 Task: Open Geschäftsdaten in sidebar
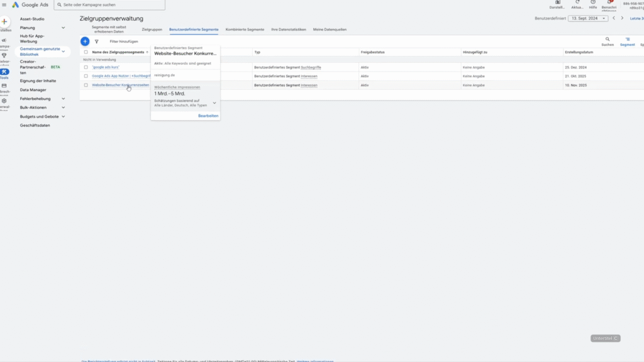point(35,126)
